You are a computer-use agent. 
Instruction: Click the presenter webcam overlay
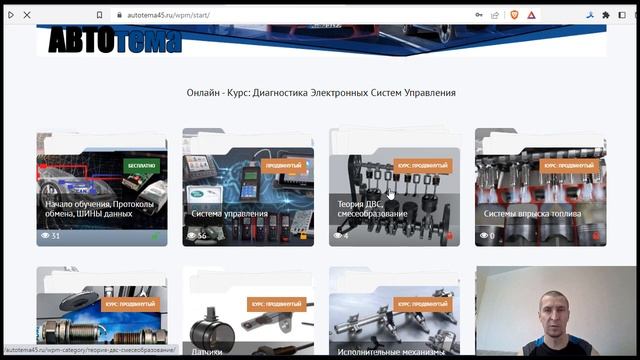556,311
